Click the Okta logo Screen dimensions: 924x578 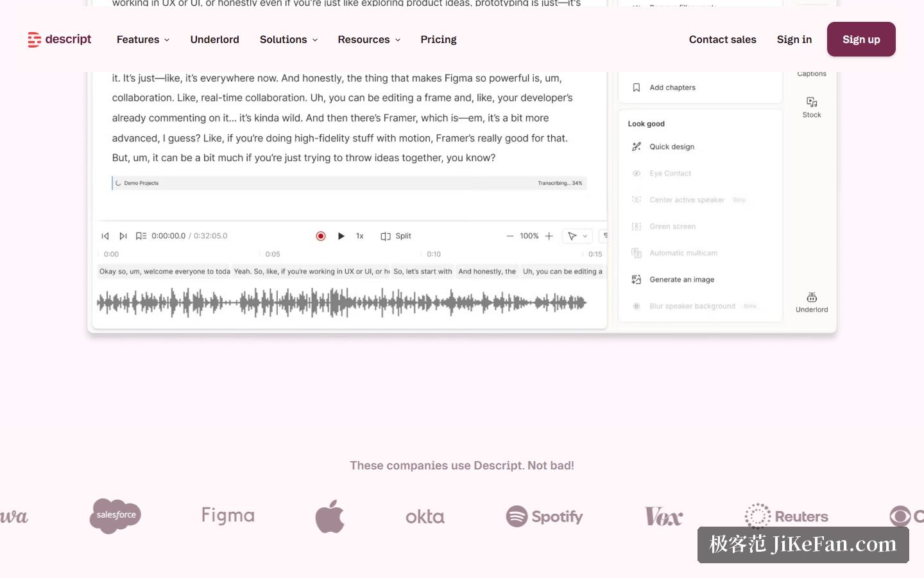pos(425,516)
